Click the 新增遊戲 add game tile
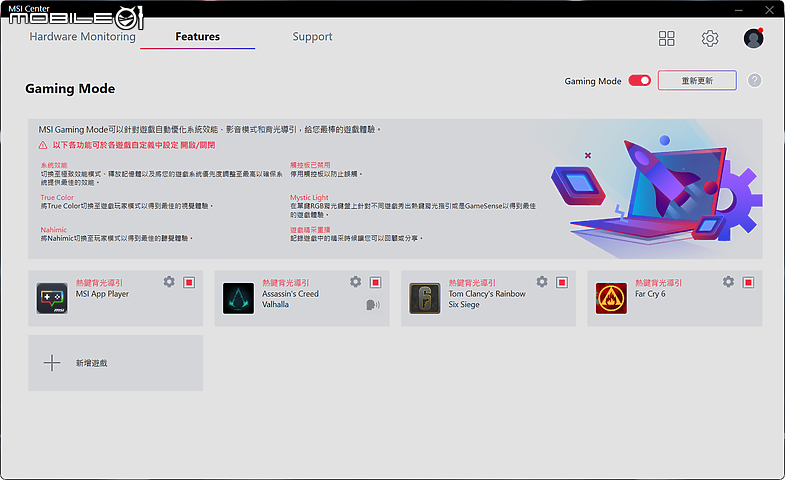This screenshot has height=480, width=785. [x=116, y=363]
